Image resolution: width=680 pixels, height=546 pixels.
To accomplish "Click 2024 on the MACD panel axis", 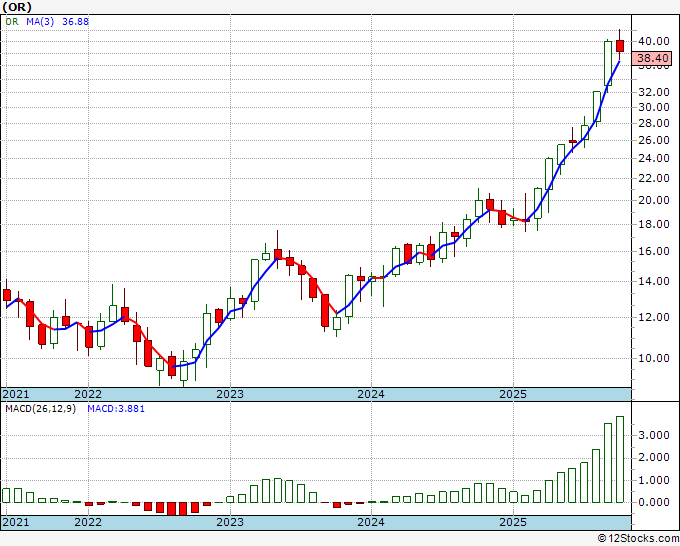I will click(x=371, y=522).
